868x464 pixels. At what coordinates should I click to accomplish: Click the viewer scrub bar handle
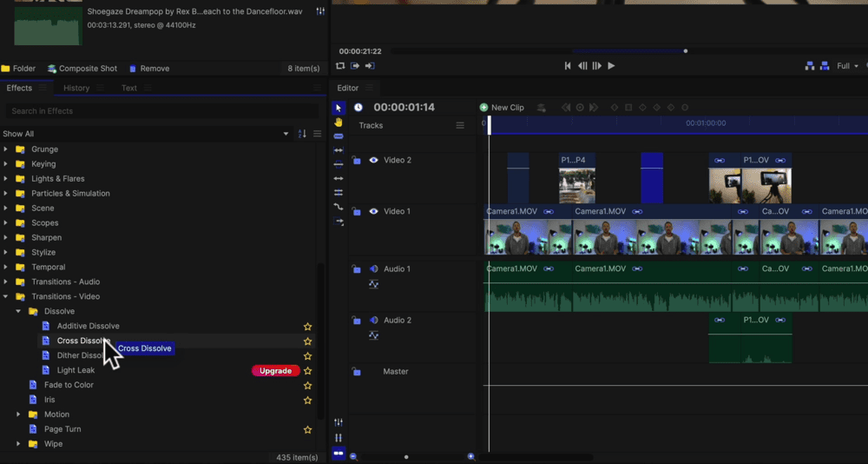tap(686, 51)
